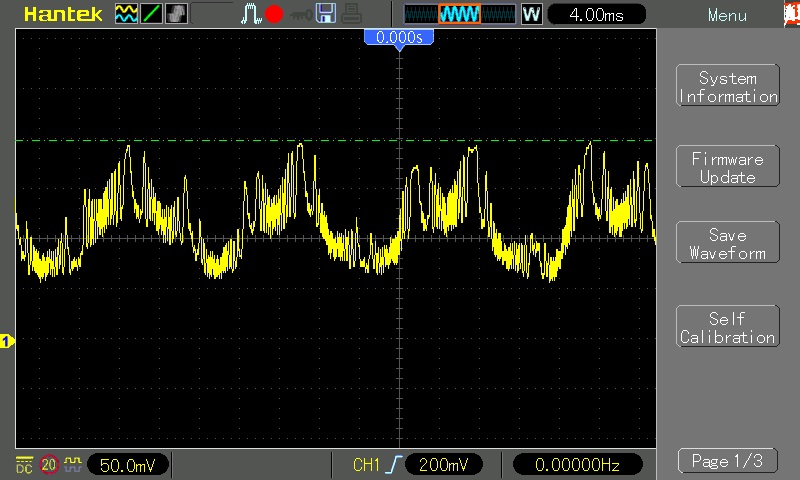Start Self Calibration
The height and width of the screenshot is (480, 800).
(728, 326)
